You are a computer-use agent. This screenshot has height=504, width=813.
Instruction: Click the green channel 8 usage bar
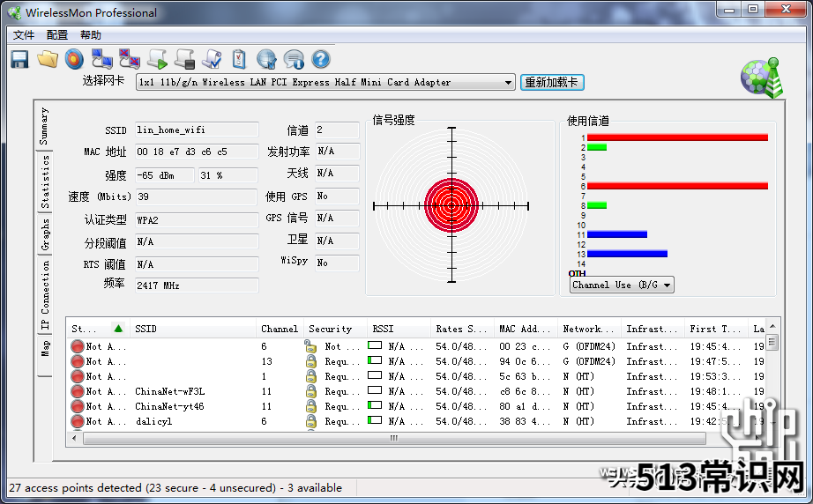pyautogui.click(x=597, y=205)
